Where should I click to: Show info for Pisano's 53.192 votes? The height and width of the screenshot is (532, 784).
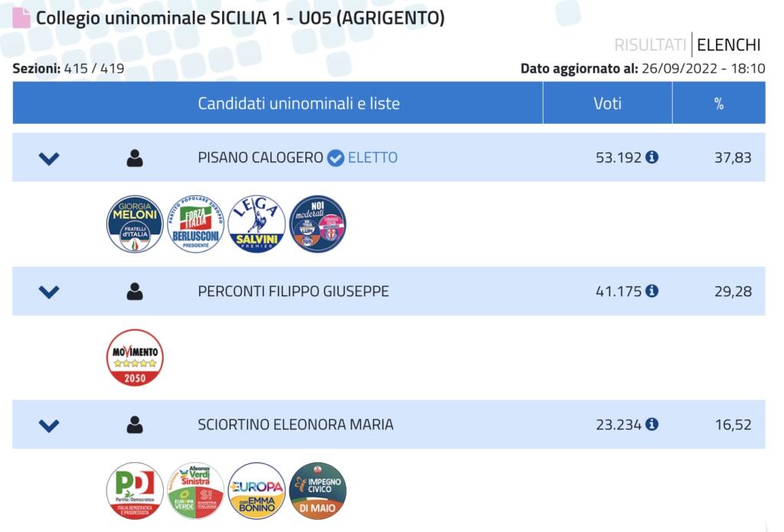pos(652,158)
